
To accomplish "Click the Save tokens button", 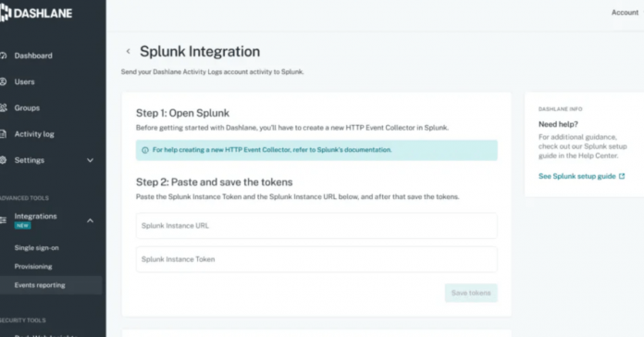I will click(x=471, y=293).
